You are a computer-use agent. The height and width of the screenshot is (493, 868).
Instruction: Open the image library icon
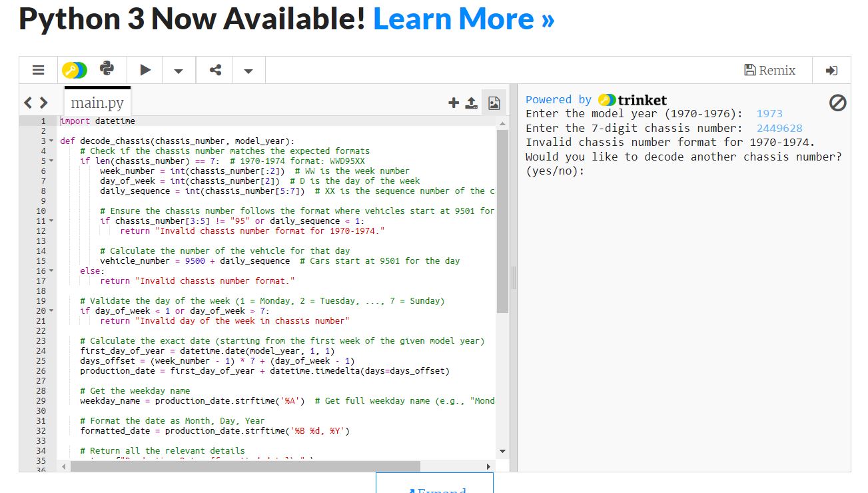(x=494, y=103)
